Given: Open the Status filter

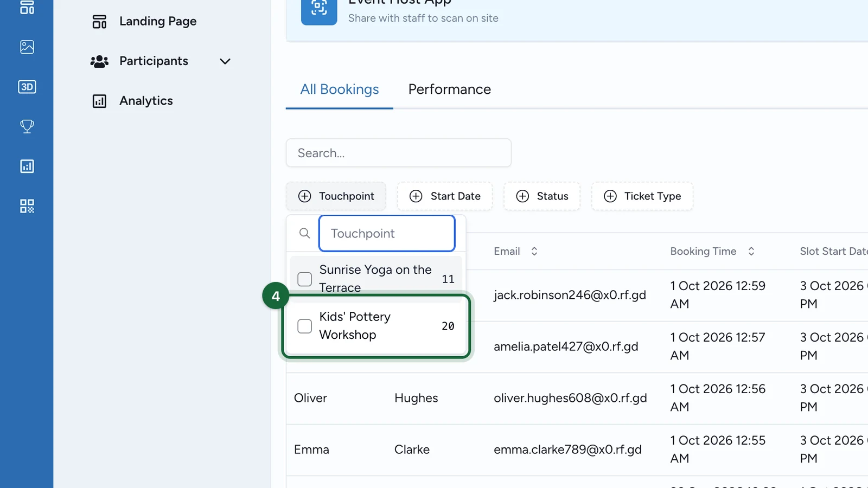Looking at the screenshot, I should click(x=542, y=196).
